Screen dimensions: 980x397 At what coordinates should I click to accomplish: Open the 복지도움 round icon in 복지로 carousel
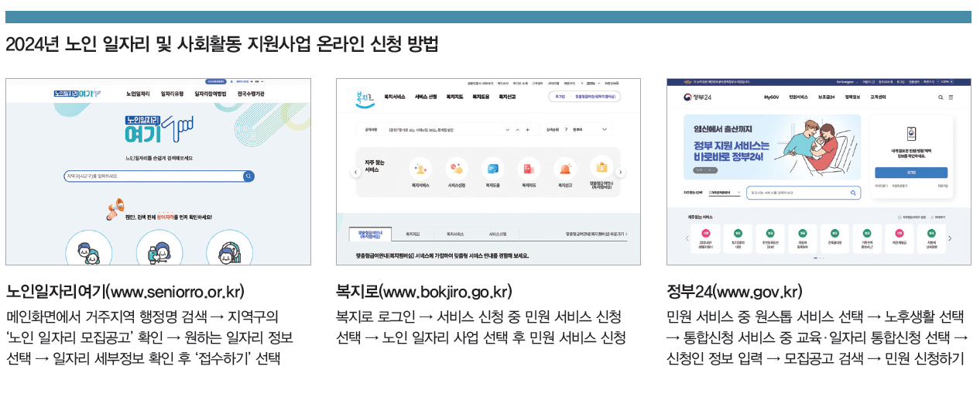click(x=493, y=169)
